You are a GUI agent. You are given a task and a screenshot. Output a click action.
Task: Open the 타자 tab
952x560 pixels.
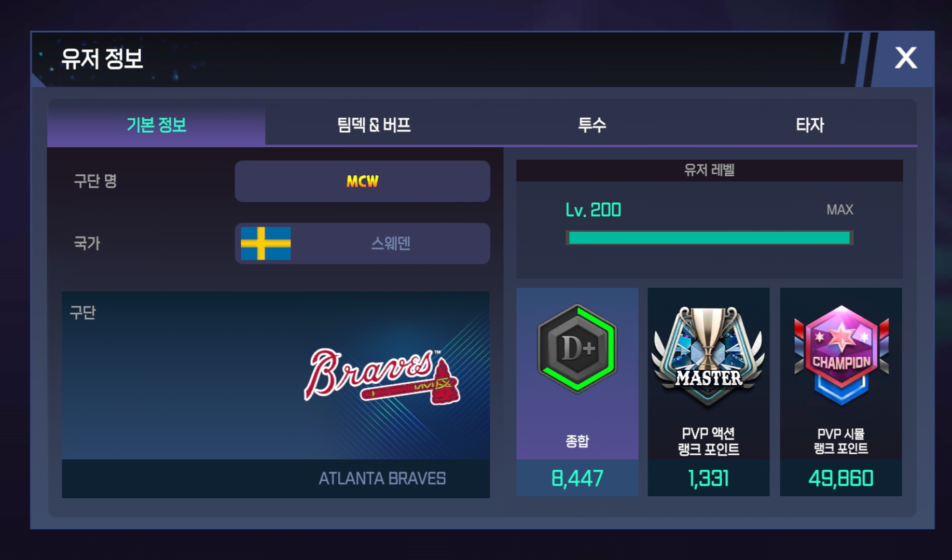809,125
